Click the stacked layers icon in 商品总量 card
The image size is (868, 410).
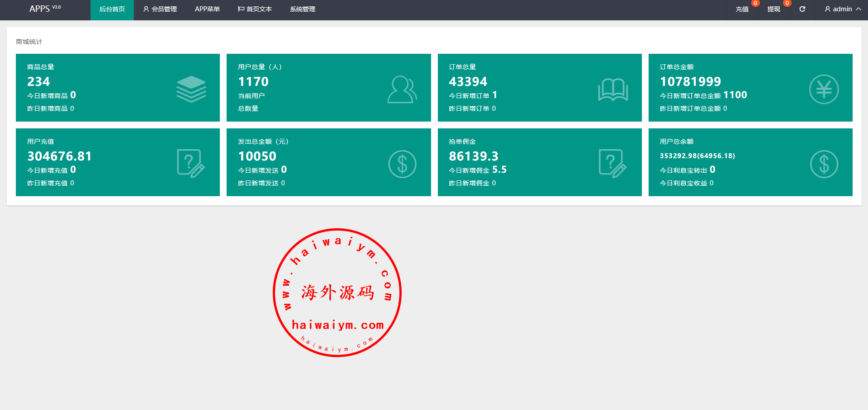pos(191,89)
